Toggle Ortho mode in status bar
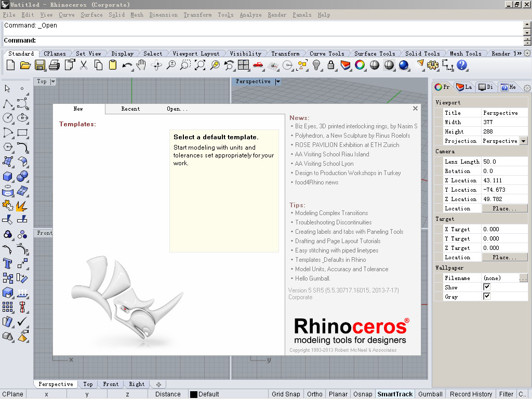The height and width of the screenshot is (399, 532). click(x=314, y=394)
